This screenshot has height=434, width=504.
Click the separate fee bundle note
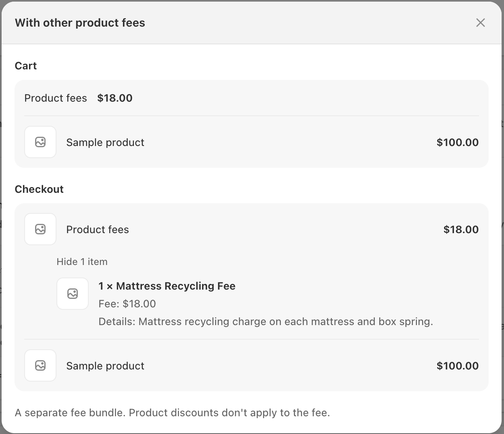pos(173,413)
